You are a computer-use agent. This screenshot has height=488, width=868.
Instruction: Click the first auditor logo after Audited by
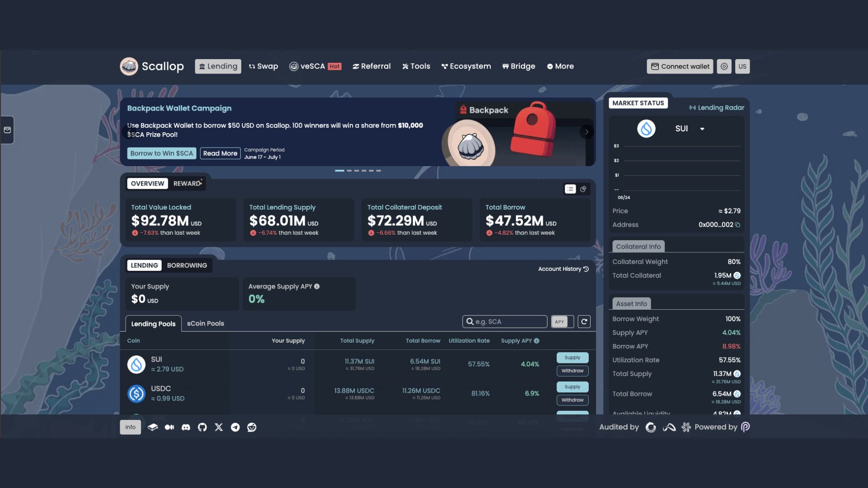[651, 427]
